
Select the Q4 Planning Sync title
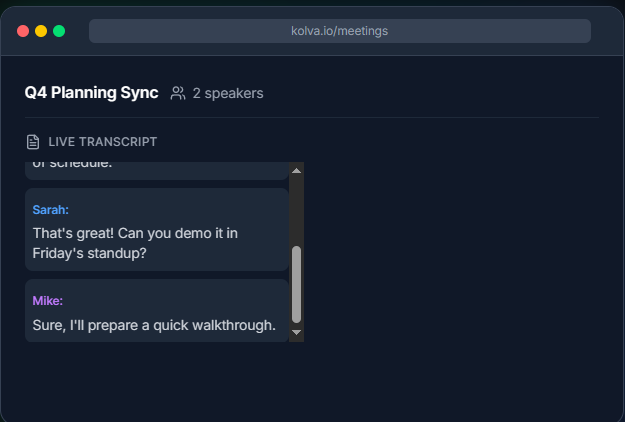91,93
